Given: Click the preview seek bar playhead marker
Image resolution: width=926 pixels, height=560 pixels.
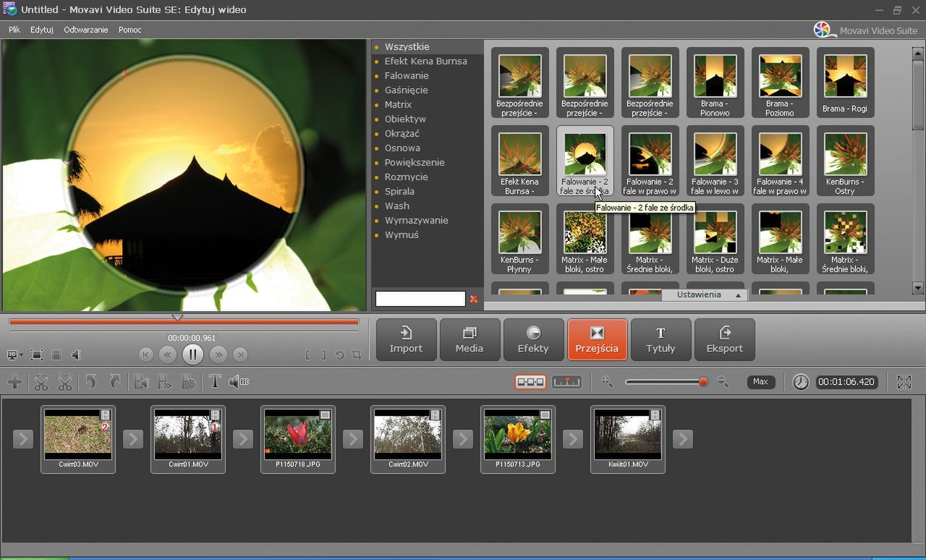Looking at the screenshot, I should (x=177, y=316).
